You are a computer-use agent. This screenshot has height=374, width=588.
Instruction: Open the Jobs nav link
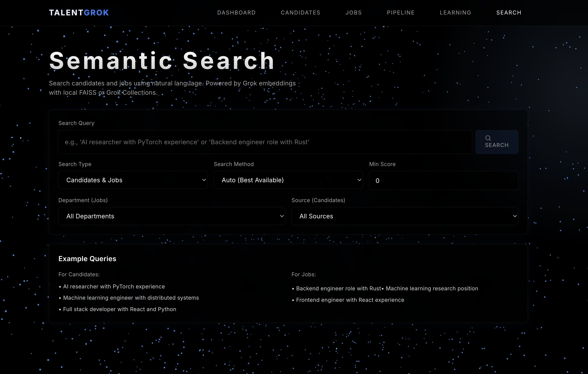click(353, 13)
